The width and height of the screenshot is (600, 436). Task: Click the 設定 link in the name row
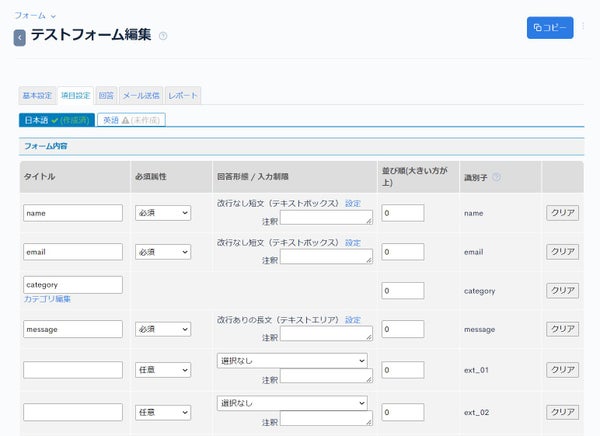pos(352,204)
